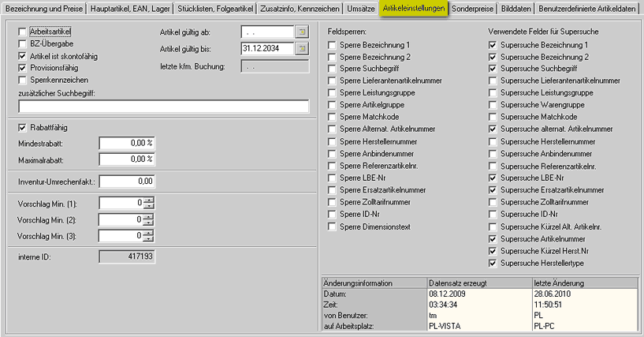Uncheck Artikel ist skontofähig
The image size is (644, 337).
tap(22, 56)
